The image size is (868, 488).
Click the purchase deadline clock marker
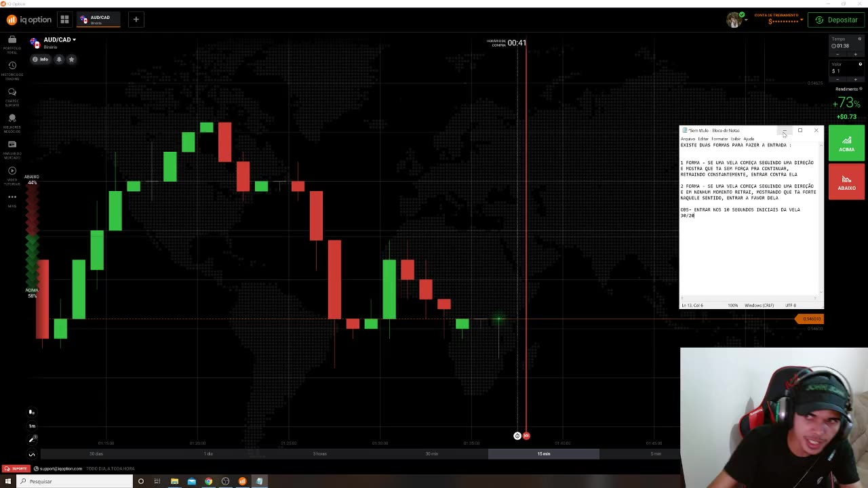517,436
